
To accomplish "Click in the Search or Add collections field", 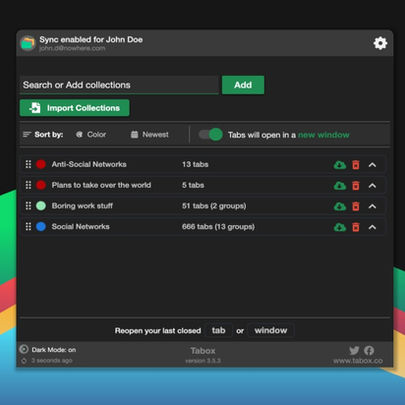I will (x=119, y=85).
